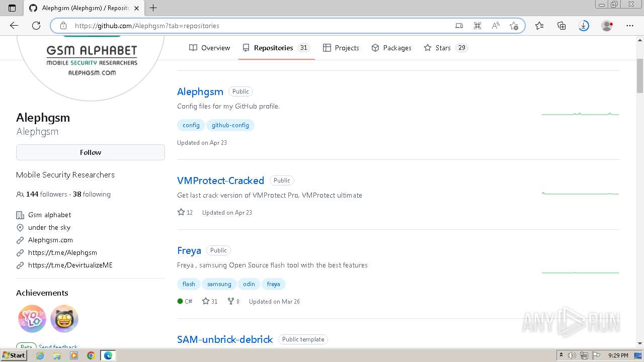Open Send feedback link under Achievements

58,347
